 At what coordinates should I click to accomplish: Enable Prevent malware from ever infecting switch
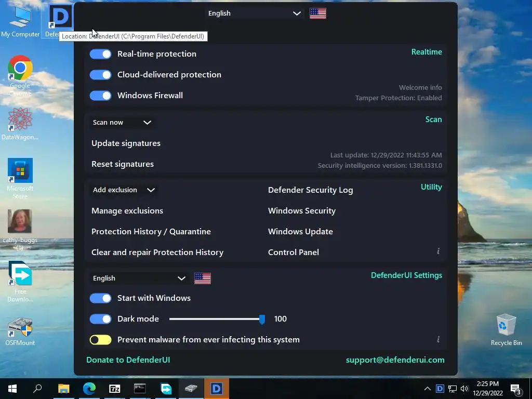pos(100,340)
